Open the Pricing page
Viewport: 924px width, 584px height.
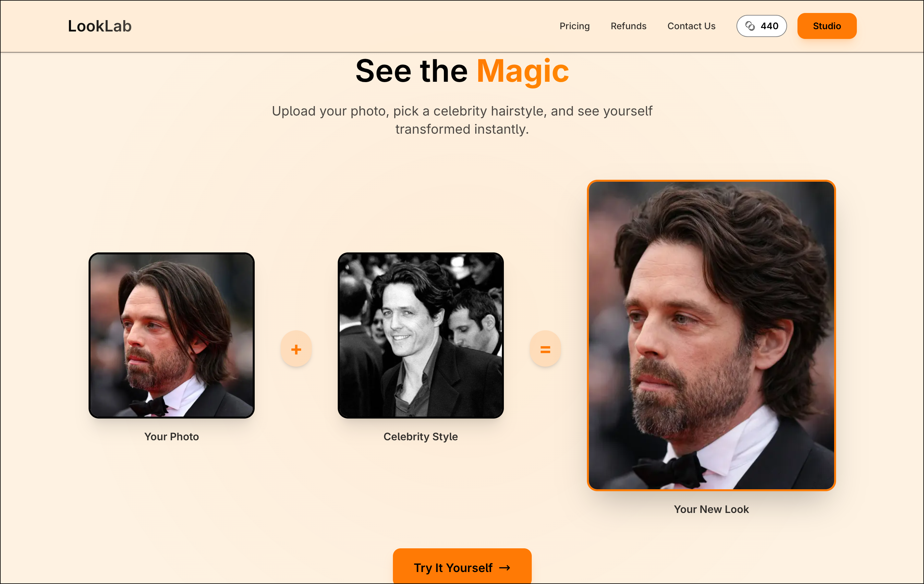[575, 26]
